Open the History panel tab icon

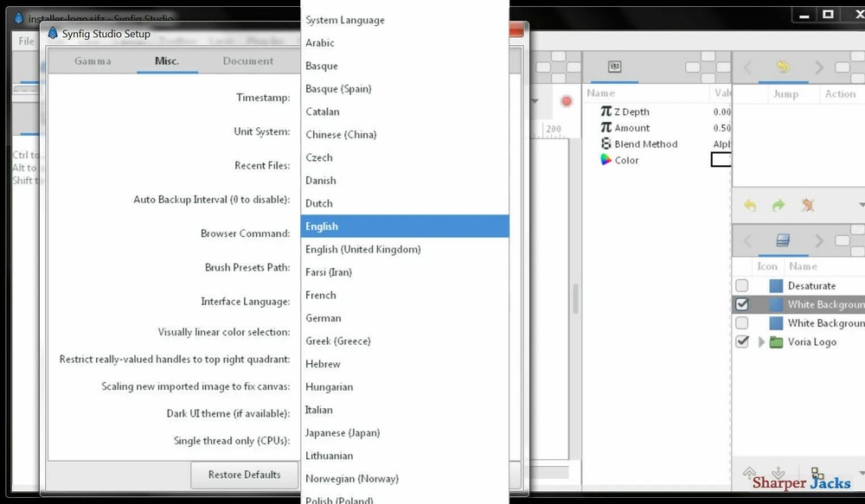(x=783, y=67)
